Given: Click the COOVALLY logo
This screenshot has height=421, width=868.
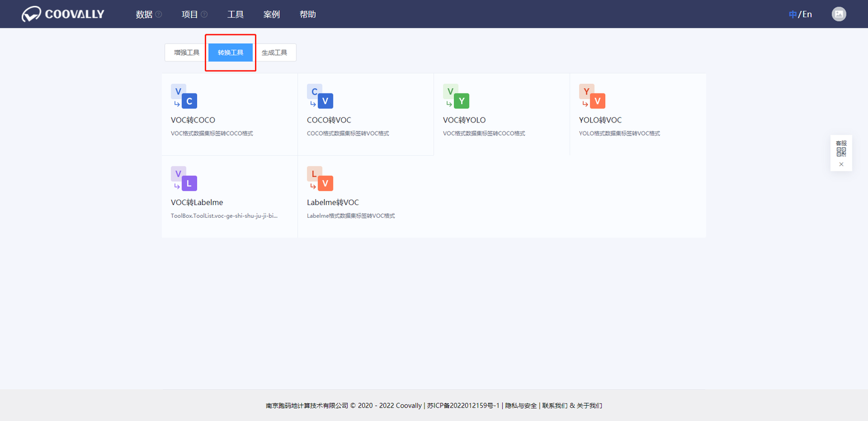Looking at the screenshot, I should (62, 13).
